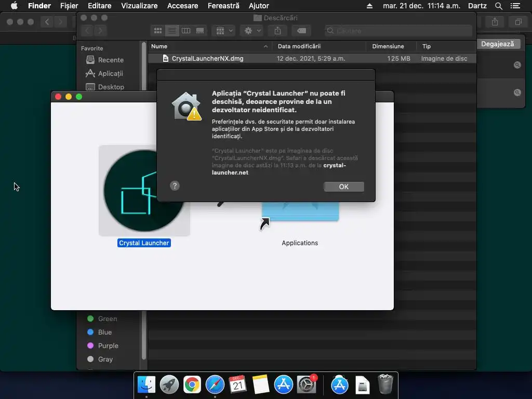Open Launchpad rocket from the Dock
The width and height of the screenshot is (532, 399).
tap(169, 385)
